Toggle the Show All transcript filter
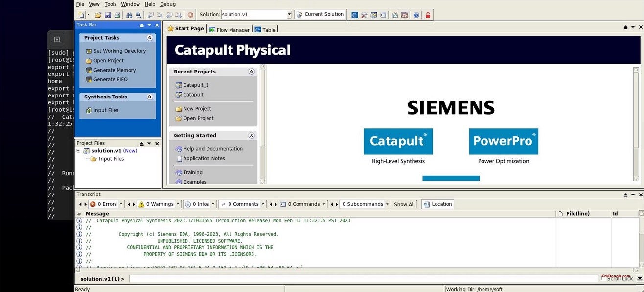The height and width of the screenshot is (292, 644). pos(404,204)
